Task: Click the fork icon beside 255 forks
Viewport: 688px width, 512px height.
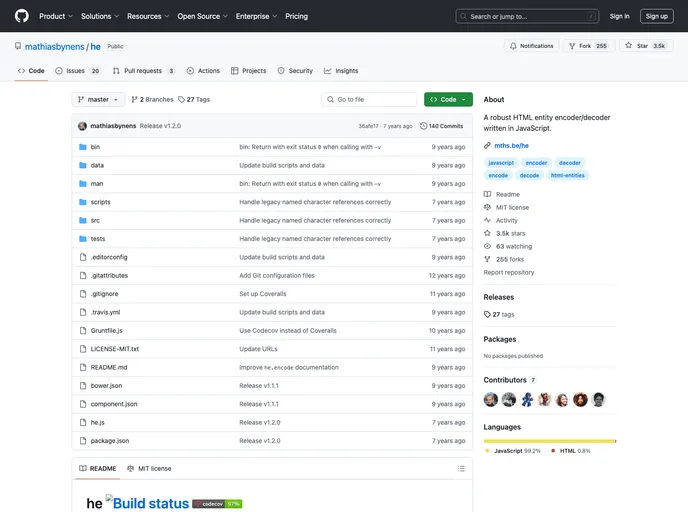Action: point(487,259)
